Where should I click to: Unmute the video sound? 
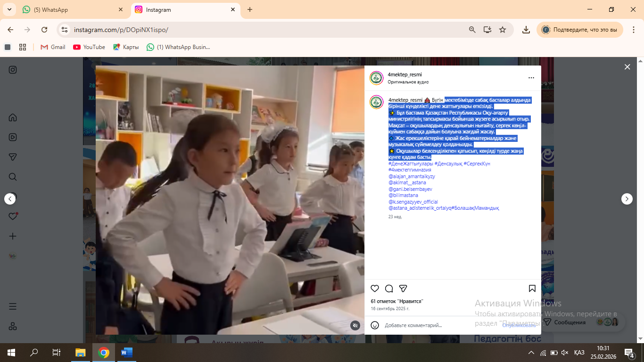click(x=355, y=325)
